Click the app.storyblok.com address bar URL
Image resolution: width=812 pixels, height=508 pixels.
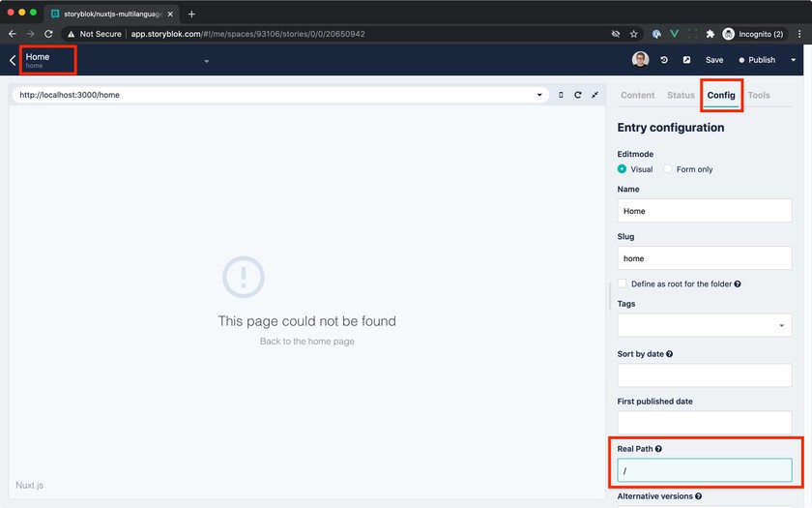coord(247,34)
